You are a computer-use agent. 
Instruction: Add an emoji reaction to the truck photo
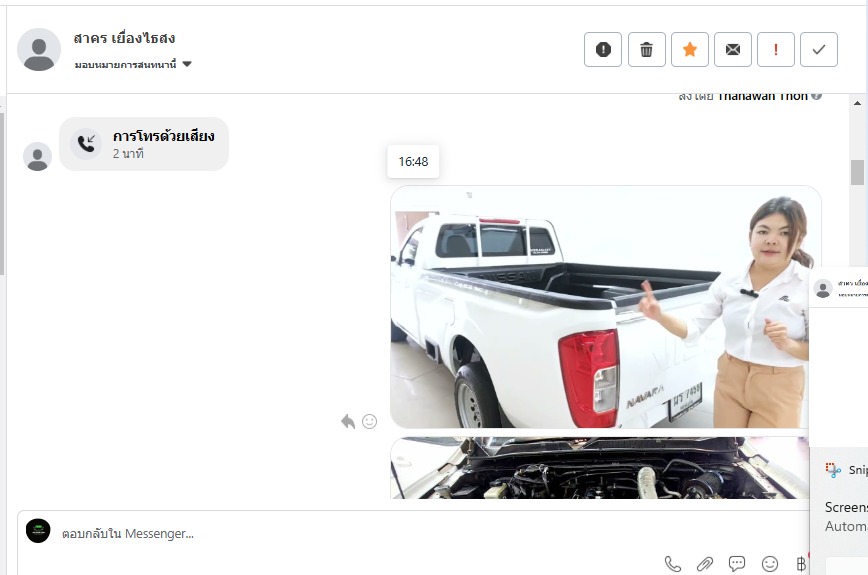point(369,422)
